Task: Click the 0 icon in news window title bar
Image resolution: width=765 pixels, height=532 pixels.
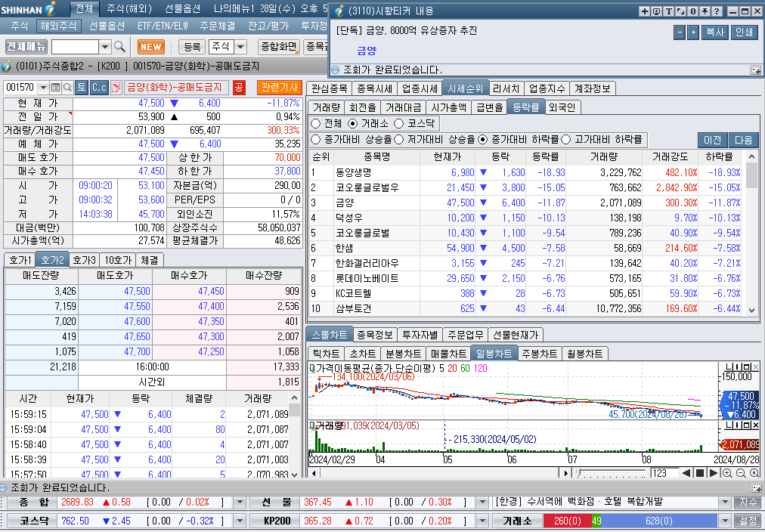Action: click(692, 11)
